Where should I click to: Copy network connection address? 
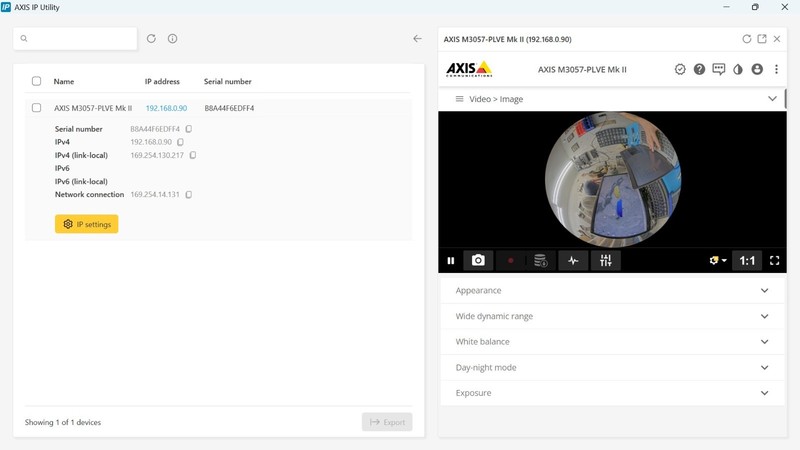[x=189, y=194]
